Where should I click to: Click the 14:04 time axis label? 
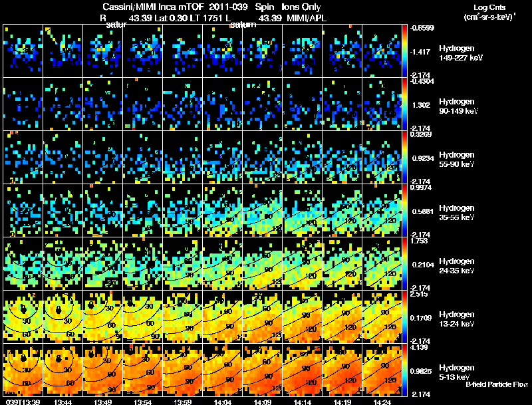point(223,402)
